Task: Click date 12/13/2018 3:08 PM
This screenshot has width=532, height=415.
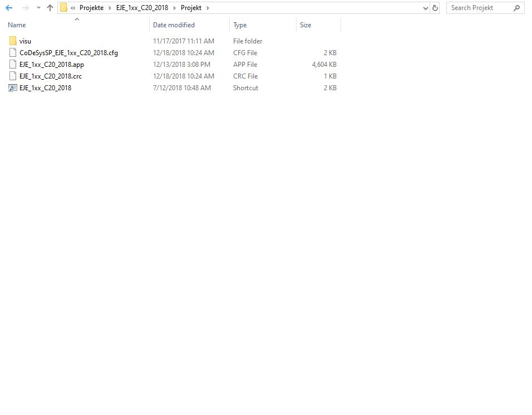Action: (x=181, y=65)
